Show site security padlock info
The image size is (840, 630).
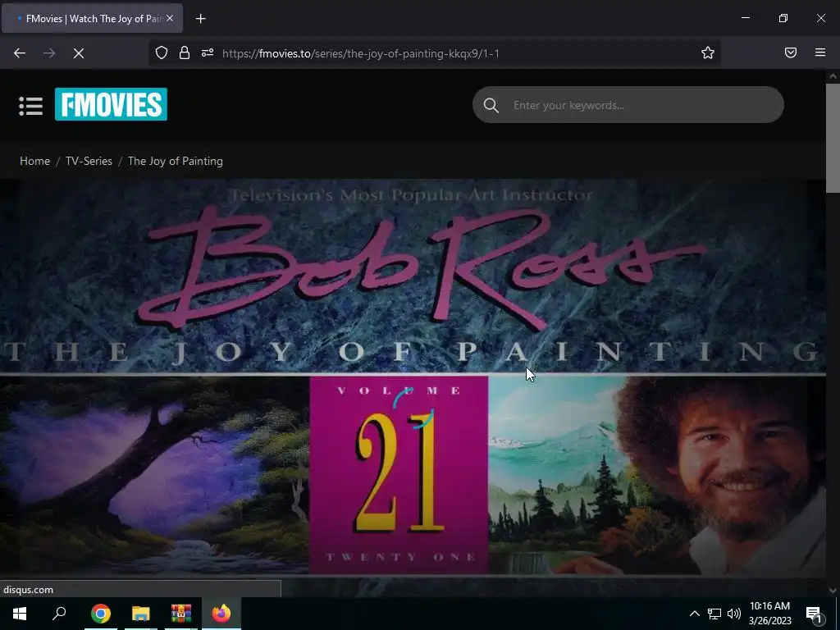(185, 52)
